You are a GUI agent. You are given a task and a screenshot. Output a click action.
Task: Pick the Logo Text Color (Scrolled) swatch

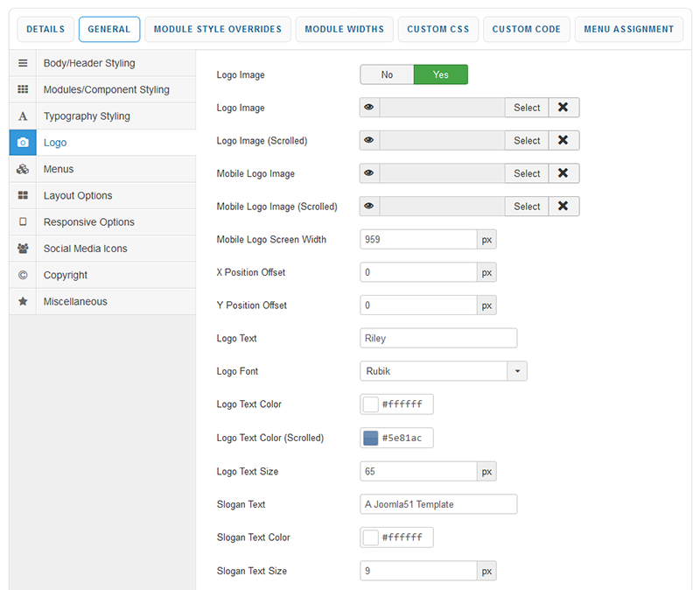pyautogui.click(x=371, y=438)
